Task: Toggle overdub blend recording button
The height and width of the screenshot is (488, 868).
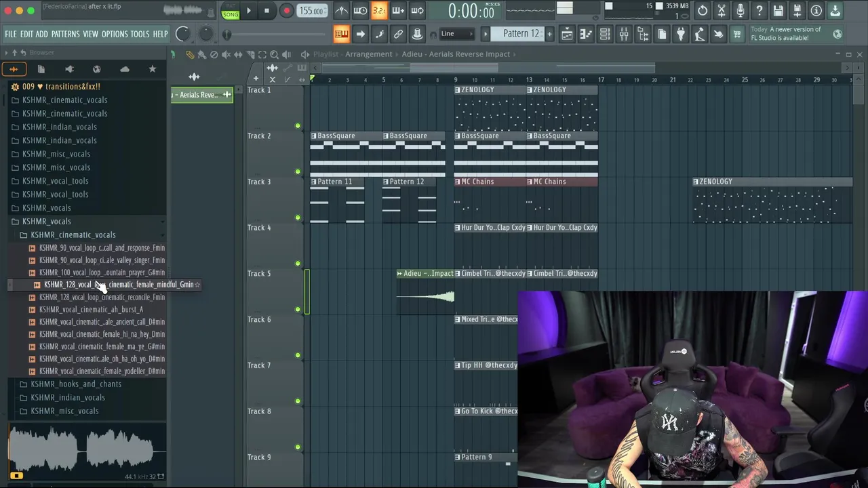Action: coord(398,11)
